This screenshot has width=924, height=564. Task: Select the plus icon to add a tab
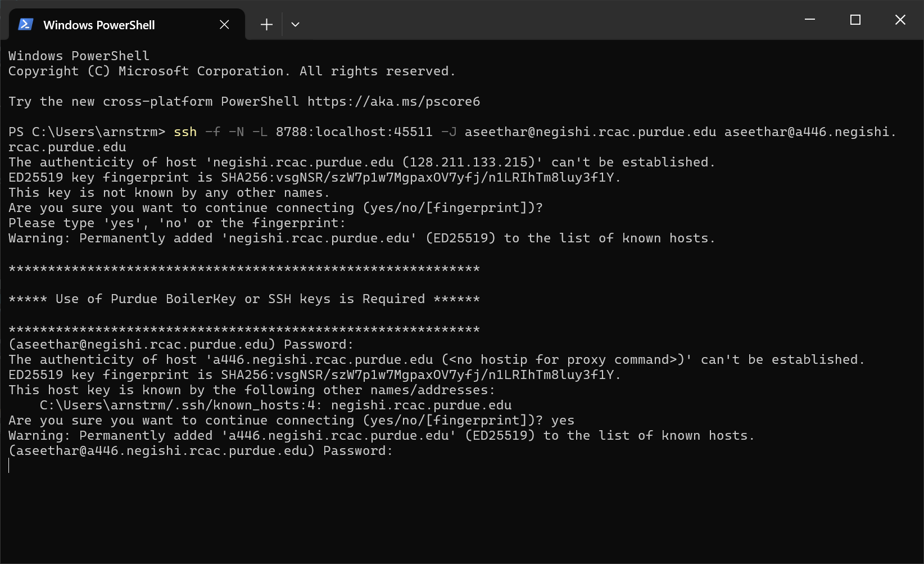coord(266,24)
